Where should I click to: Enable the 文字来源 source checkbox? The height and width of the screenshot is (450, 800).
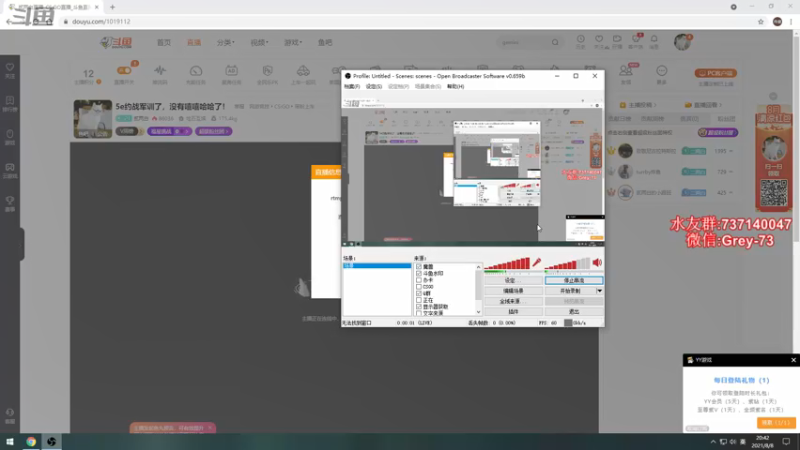coord(419,313)
